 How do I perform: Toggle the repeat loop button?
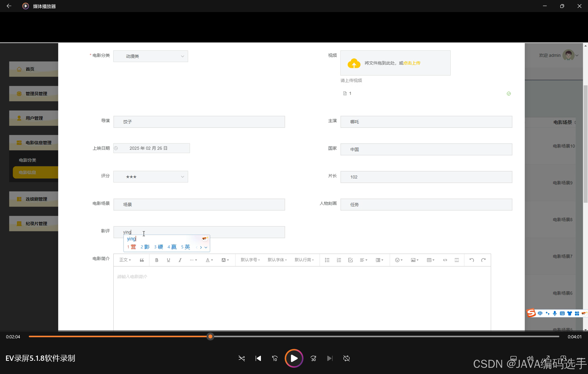346,358
